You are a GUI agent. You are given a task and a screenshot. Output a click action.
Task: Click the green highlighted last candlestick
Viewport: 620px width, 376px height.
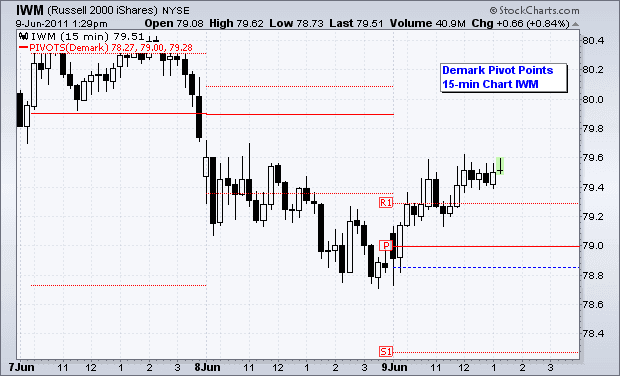click(x=500, y=166)
